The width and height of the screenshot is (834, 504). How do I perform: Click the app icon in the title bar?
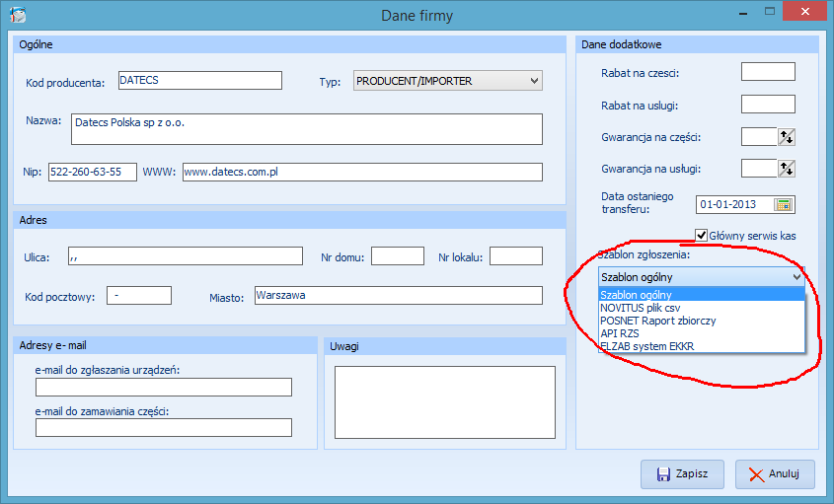click(x=17, y=15)
